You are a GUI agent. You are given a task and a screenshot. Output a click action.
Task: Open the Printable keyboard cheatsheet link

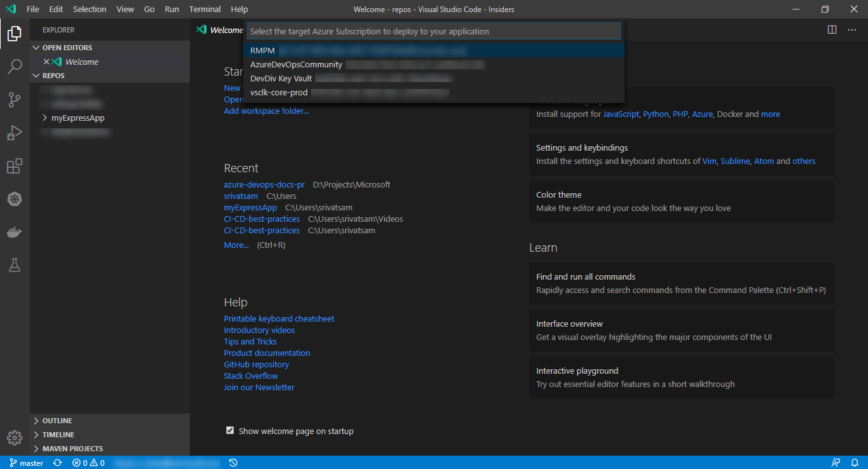tap(278, 318)
